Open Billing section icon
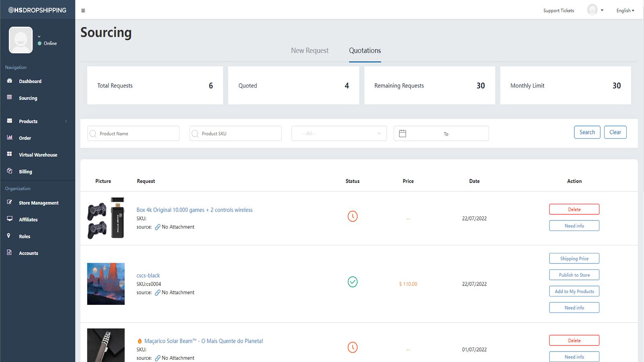 click(x=10, y=171)
